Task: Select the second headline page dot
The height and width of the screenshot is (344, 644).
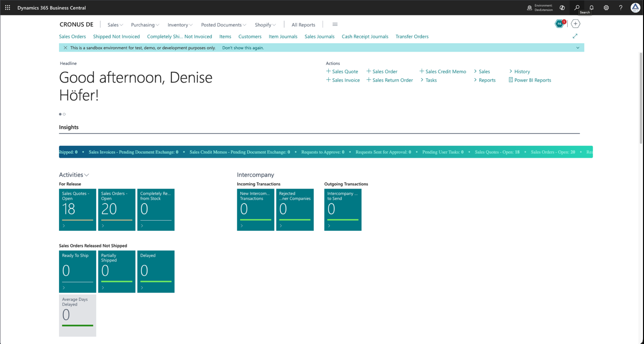Action: click(x=64, y=114)
